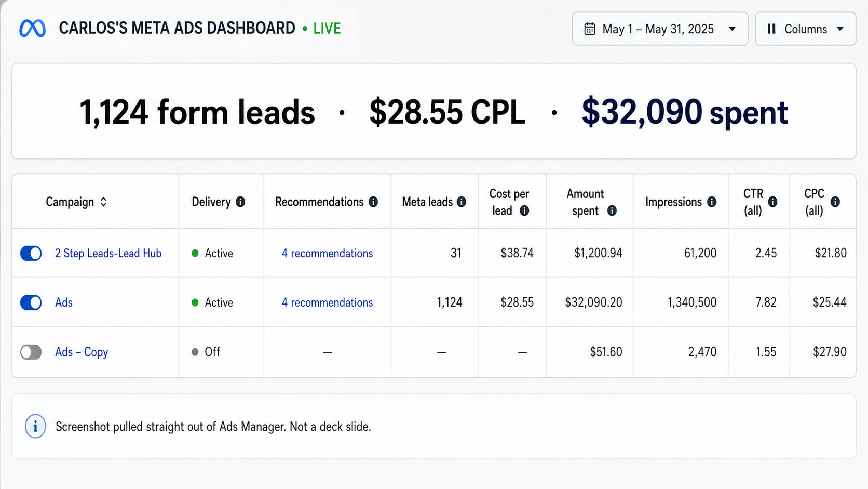Turn off the 2 Step Leads-Lead Hub campaign

pyautogui.click(x=31, y=253)
